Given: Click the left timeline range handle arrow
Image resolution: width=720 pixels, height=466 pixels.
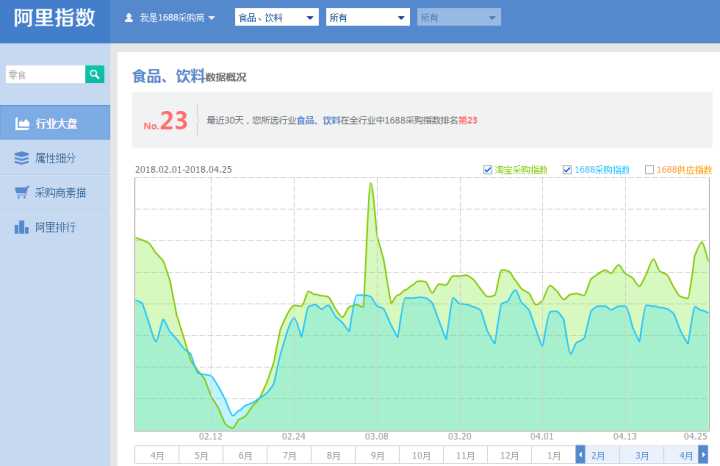Looking at the screenshot, I should tap(580, 455).
